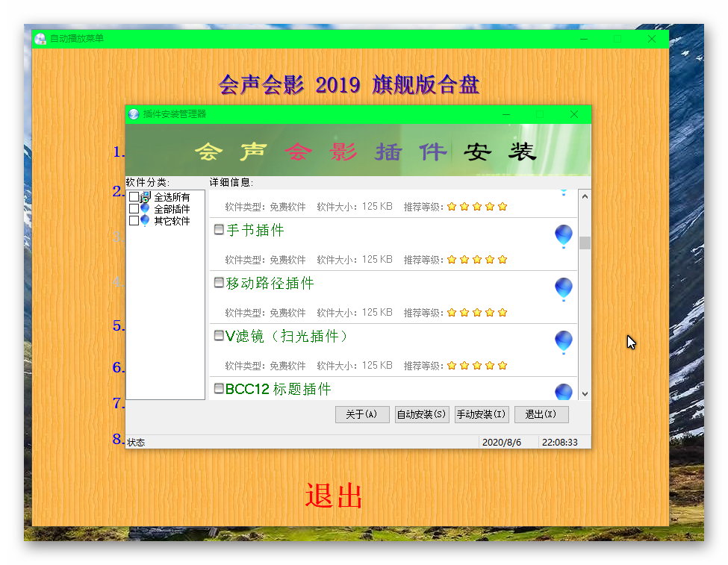The image size is (728, 565).
Task: Close the 插件安装管理器 window
Action: pos(574,114)
